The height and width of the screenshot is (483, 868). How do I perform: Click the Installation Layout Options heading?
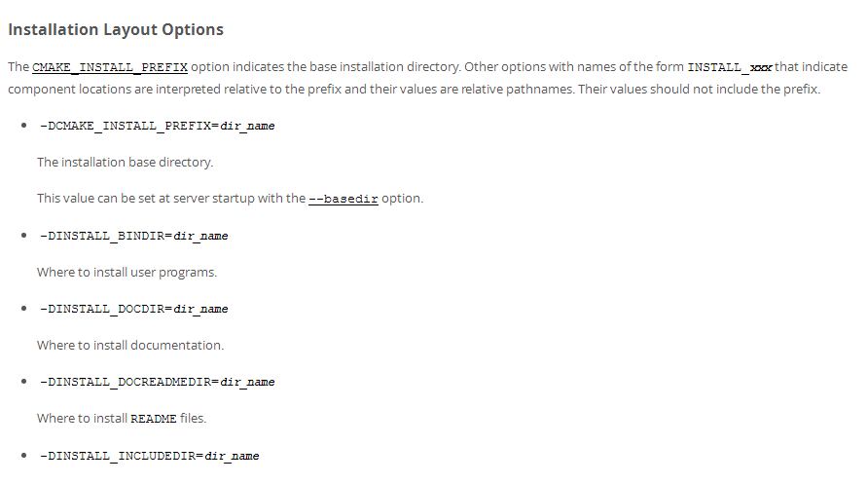click(116, 29)
